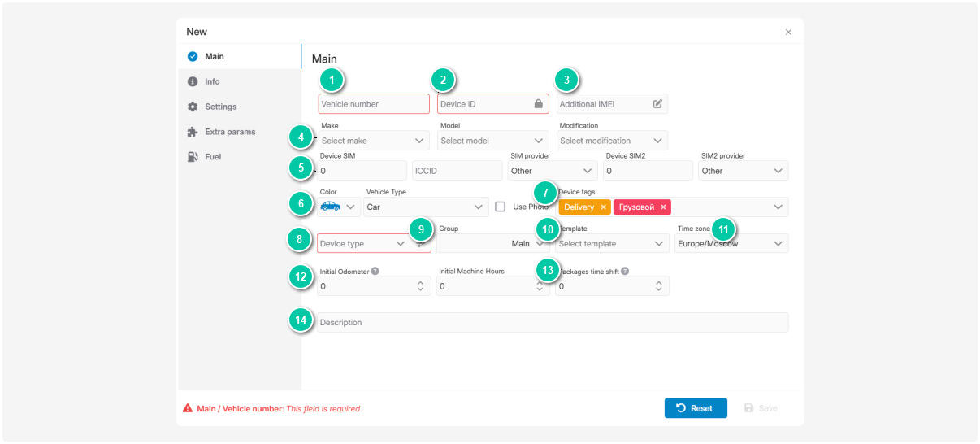Screen dimensions: 980x444
Task: Click help icon next to Packages time shift
Action: tap(625, 272)
